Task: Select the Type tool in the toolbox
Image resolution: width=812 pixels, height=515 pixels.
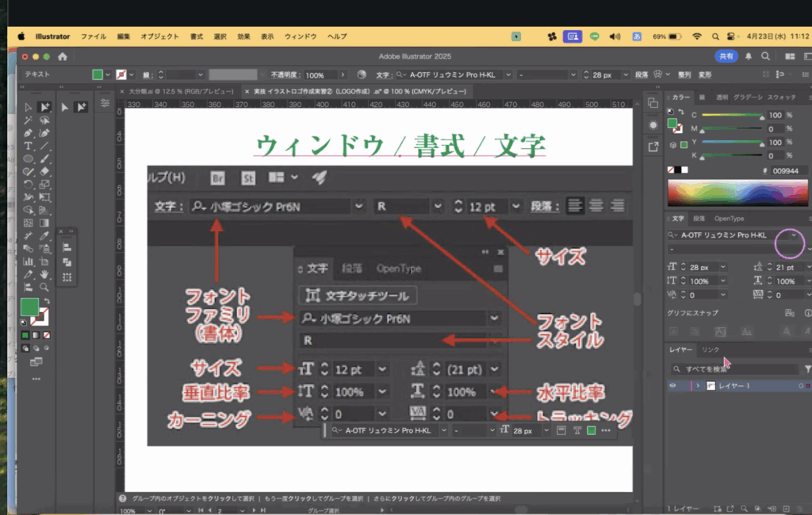Action: (28, 146)
